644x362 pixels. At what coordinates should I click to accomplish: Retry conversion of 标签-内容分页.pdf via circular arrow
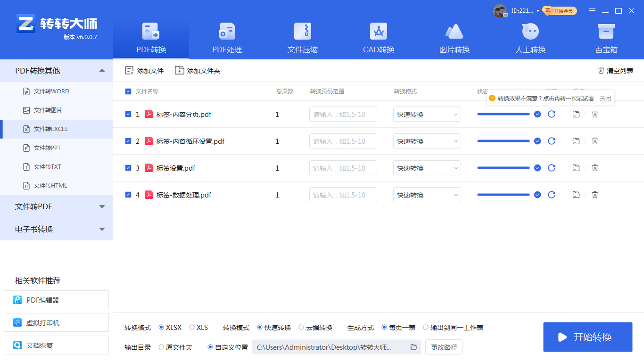tap(552, 114)
